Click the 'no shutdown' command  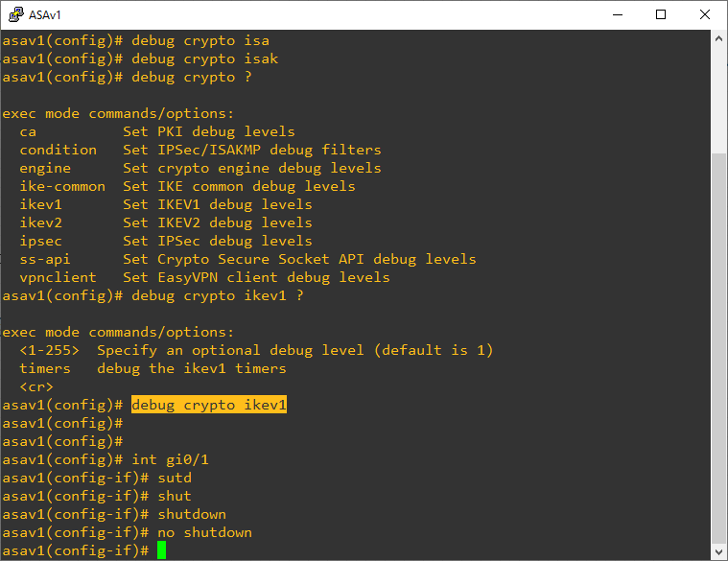pos(204,532)
